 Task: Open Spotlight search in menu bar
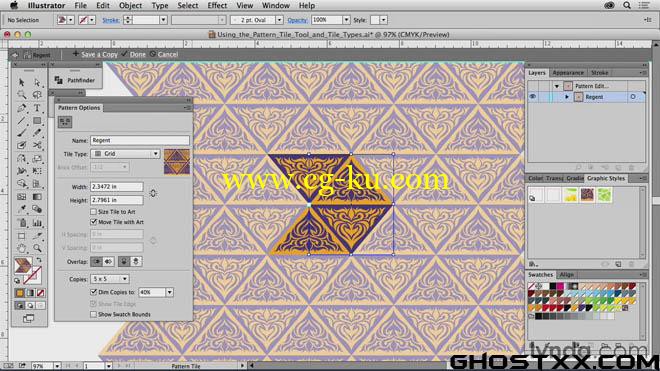pyautogui.click(x=627, y=5)
